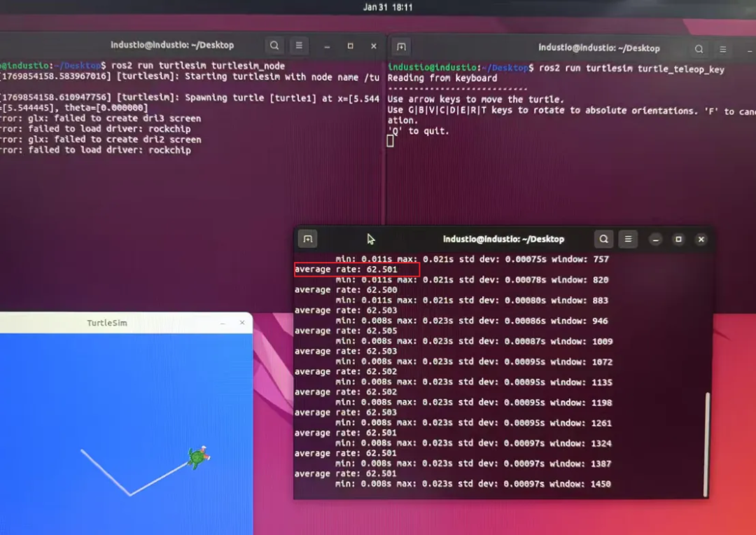Click the line ending 'window: 946'
This screenshot has width=756, height=535.
[x=472, y=321]
